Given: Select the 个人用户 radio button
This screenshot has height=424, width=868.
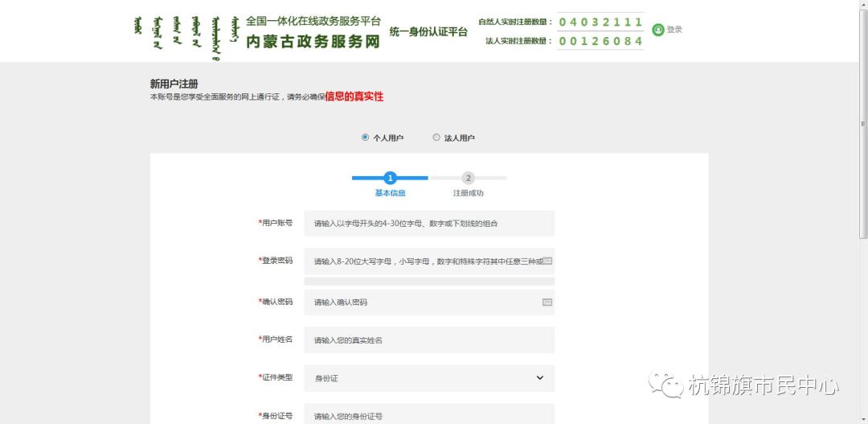Looking at the screenshot, I should tap(365, 138).
